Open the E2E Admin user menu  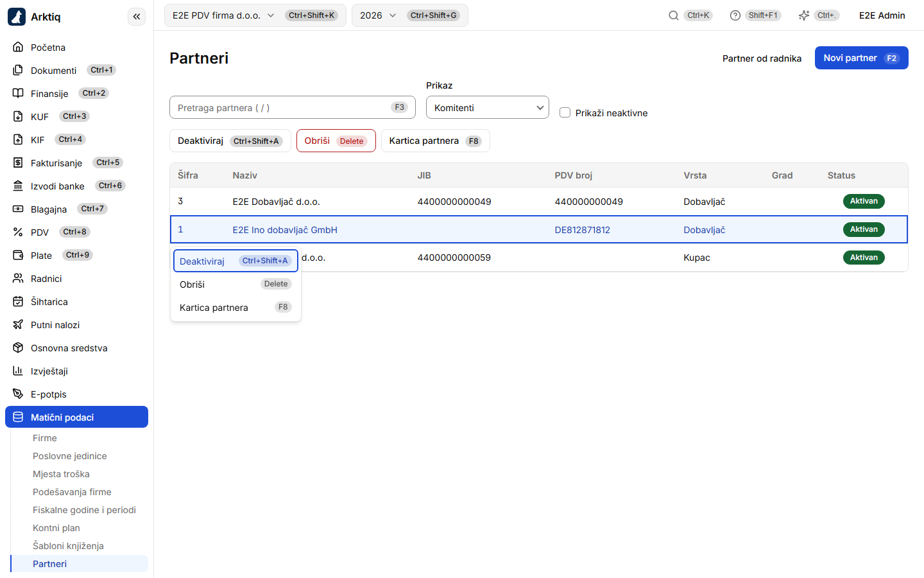click(x=882, y=15)
